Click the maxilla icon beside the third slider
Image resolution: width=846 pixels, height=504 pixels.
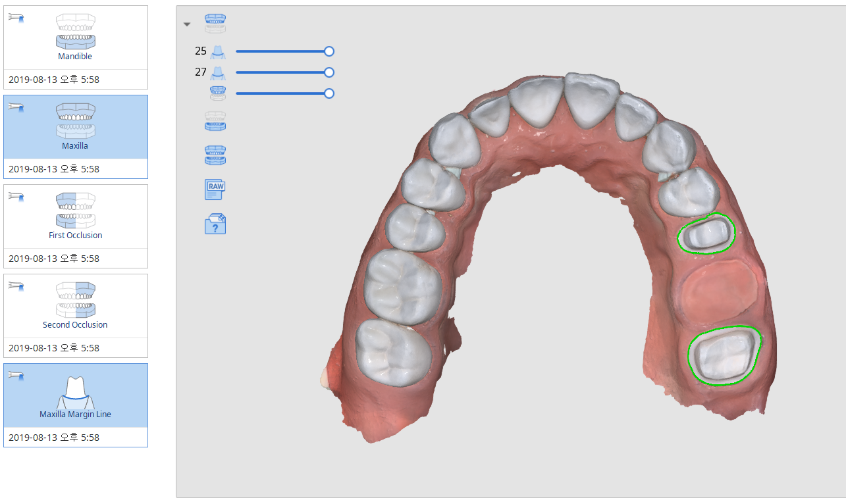pyautogui.click(x=218, y=93)
